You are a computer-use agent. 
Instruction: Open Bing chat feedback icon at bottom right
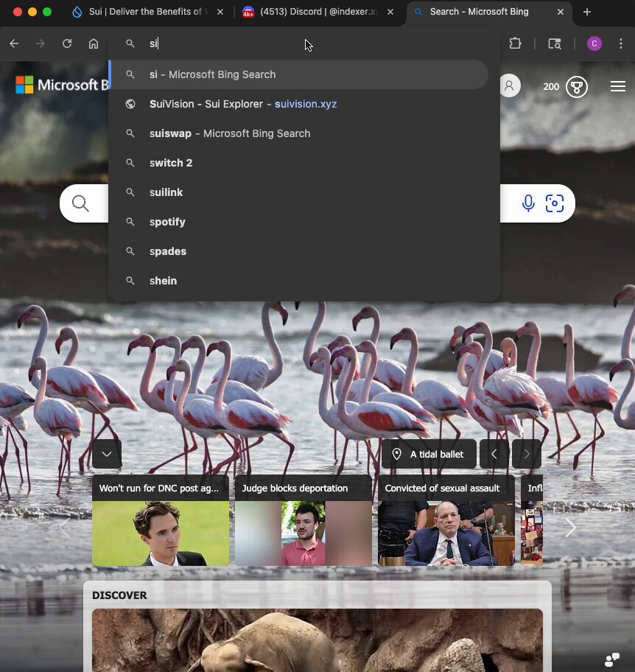coord(612,659)
